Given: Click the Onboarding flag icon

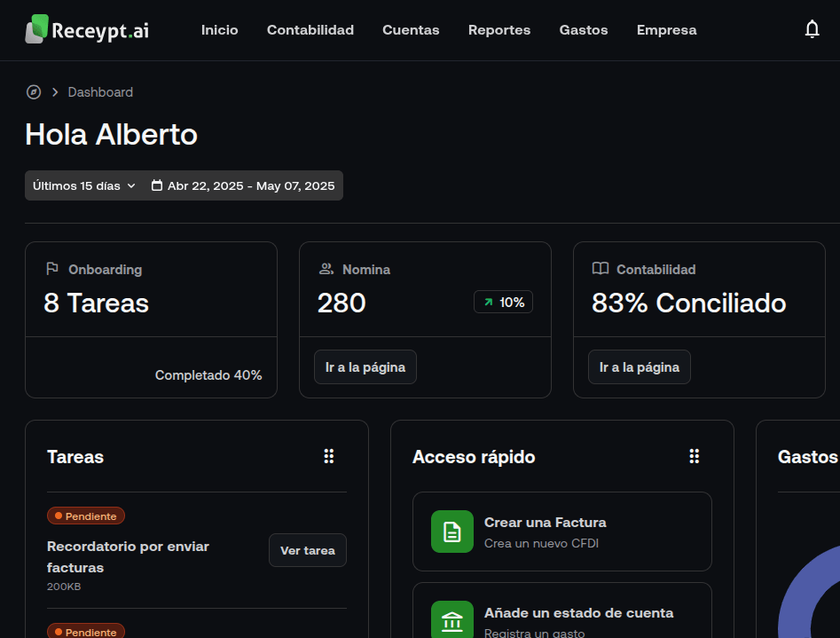Looking at the screenshot, I should click(52, 269).
